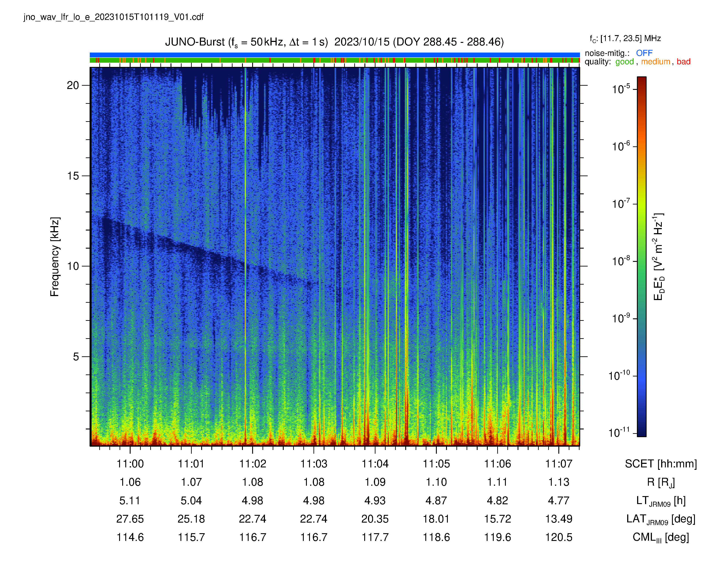Click the colorbar at the 10^-10 level
The width and height of the screenshot is (728, 563).
tap(642, 376)
